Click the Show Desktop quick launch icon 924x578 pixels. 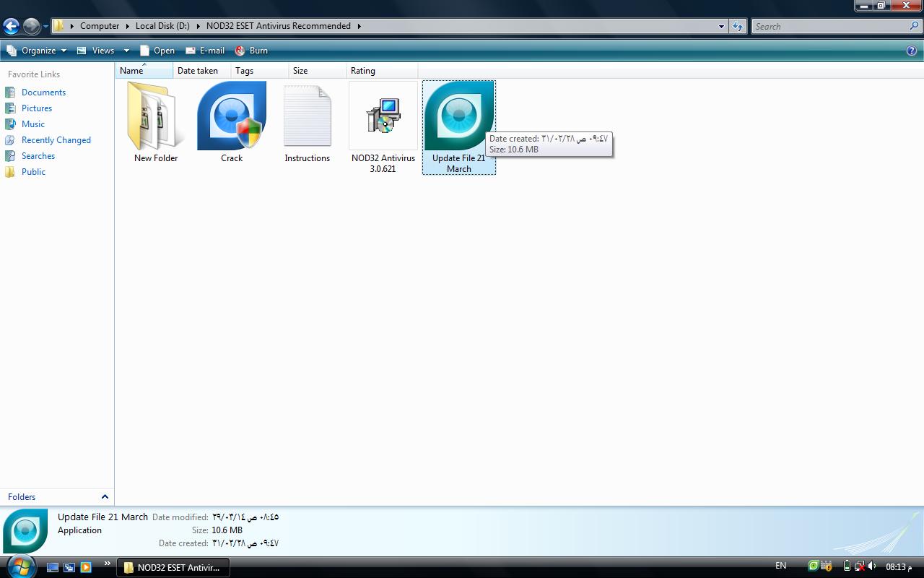(53, 567)
